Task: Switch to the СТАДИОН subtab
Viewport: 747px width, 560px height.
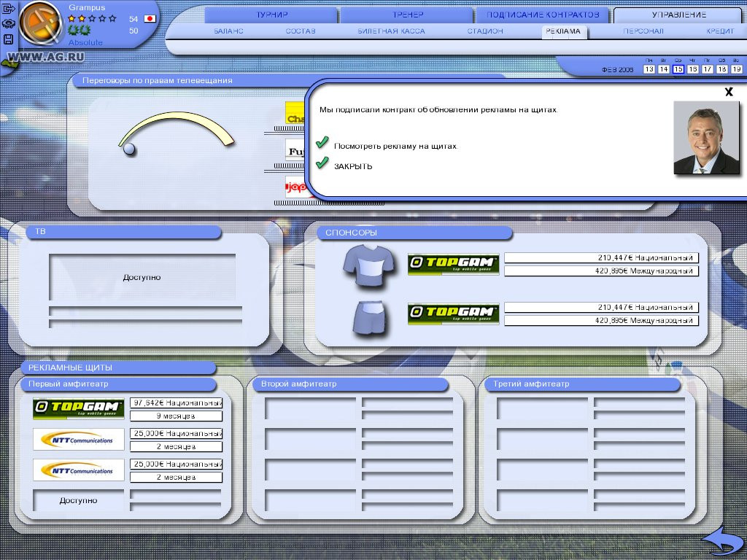Action: [x=485, y=31]
